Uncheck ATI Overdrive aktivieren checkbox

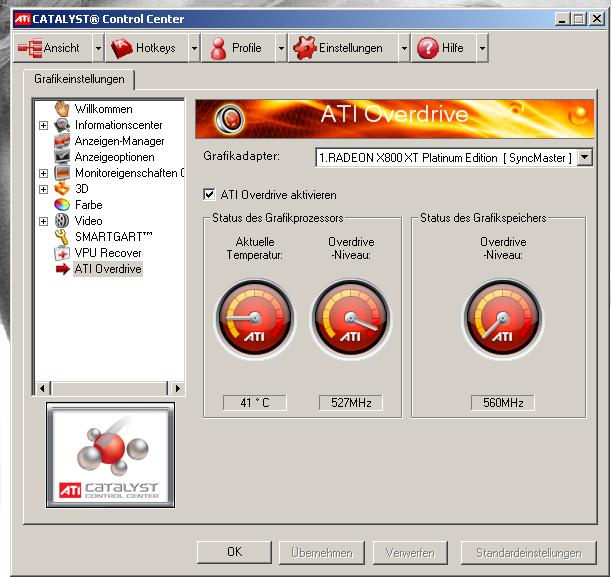pos(209,194)
